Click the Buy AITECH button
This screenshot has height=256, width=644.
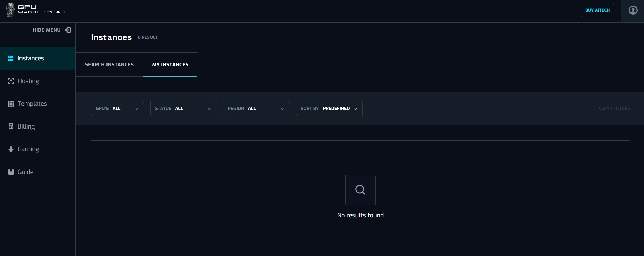(597, 10)
